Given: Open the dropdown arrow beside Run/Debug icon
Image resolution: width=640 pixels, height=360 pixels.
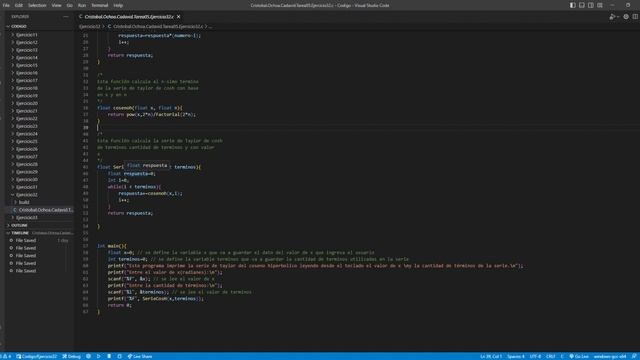Looking at the screenshot, I should 618,17.
